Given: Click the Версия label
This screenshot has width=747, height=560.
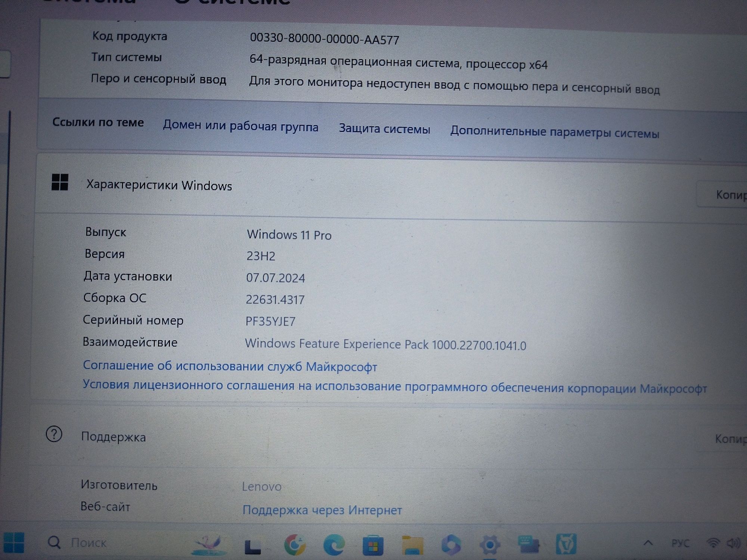Looking at the screenshot, I should pyautogui.click(x=105, y=254).
